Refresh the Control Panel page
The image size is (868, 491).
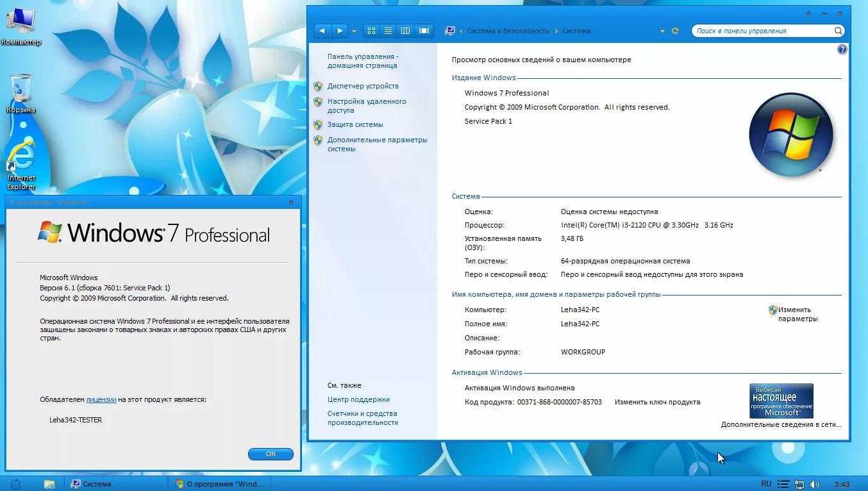point(675,31)
